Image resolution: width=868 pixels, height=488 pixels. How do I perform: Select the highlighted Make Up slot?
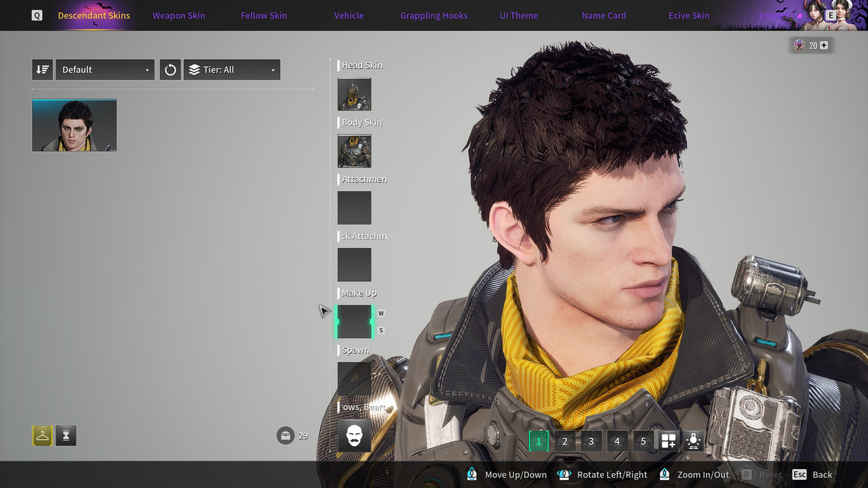click(354, 322)
